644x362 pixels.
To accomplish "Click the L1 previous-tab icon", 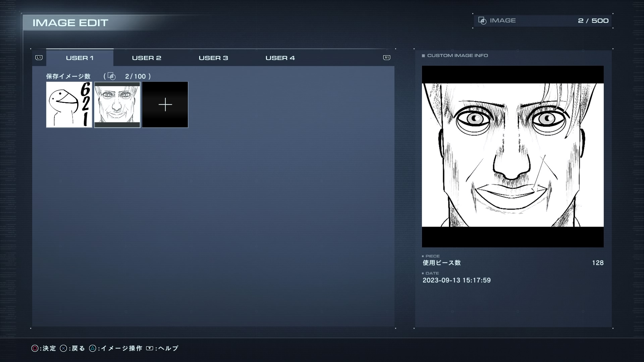I will point(39,58).
